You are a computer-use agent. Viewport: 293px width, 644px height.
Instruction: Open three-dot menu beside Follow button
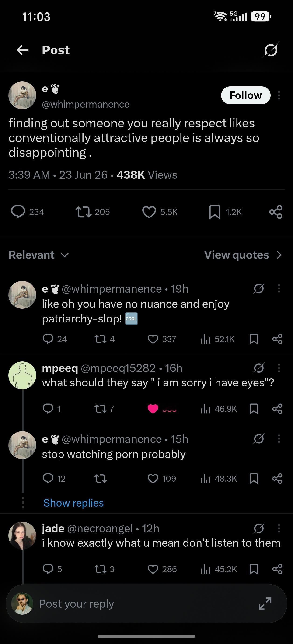(x=279, y=95)
